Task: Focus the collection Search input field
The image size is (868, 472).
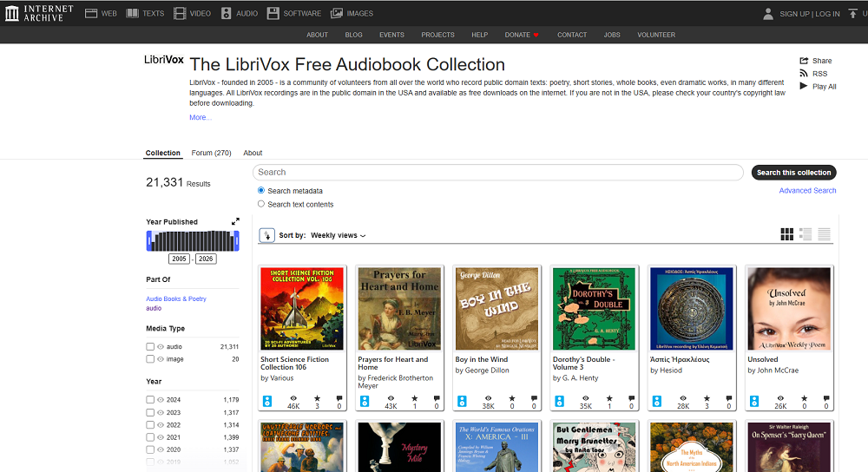Action: [x=497, y=173]
